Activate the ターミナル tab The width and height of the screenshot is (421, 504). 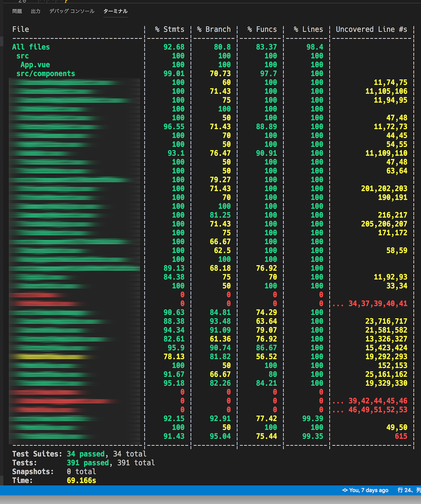click(x=115, y=11)
